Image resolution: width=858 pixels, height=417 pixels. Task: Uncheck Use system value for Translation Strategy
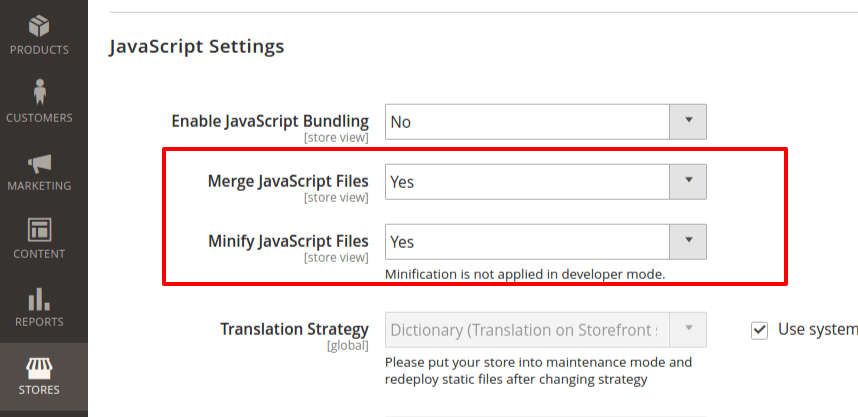pyautogui.click(x=759, y=331)
